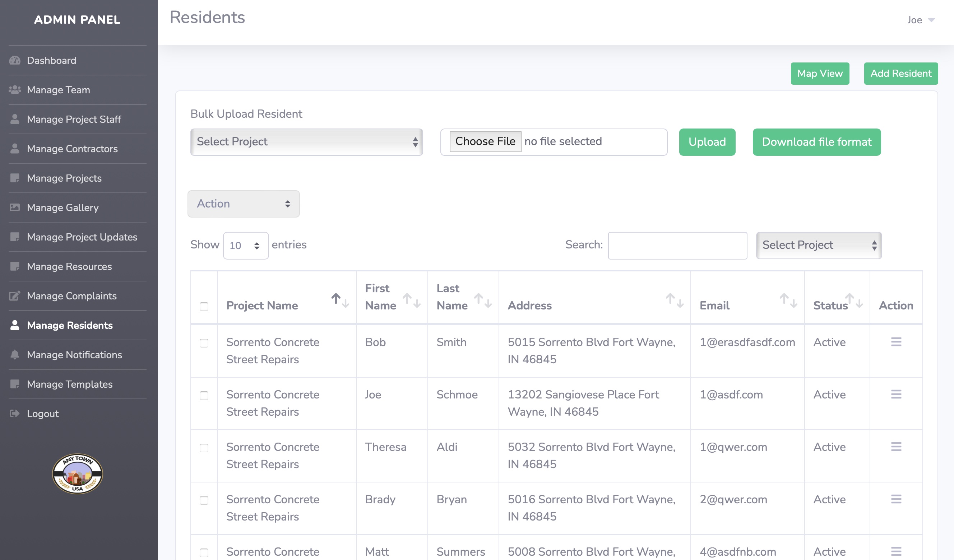Viewport: 954px width, 560px height.
Task: Open Select Project dropdown in Bulk Upload
Action: 306,141
